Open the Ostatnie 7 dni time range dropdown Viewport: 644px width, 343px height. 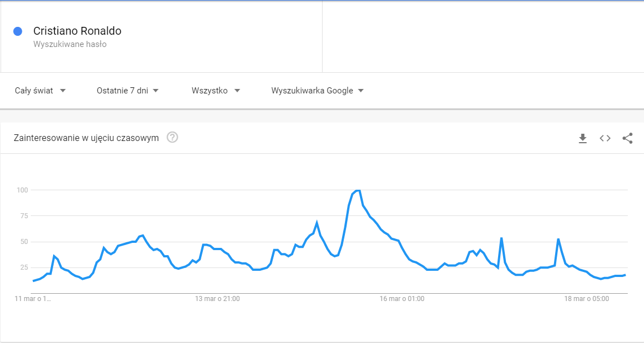127,91
